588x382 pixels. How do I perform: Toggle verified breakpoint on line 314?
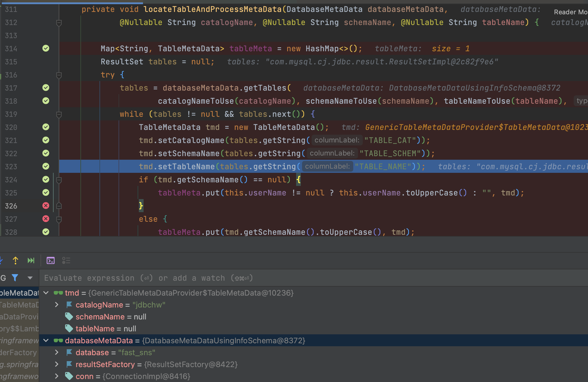point(46,48)
